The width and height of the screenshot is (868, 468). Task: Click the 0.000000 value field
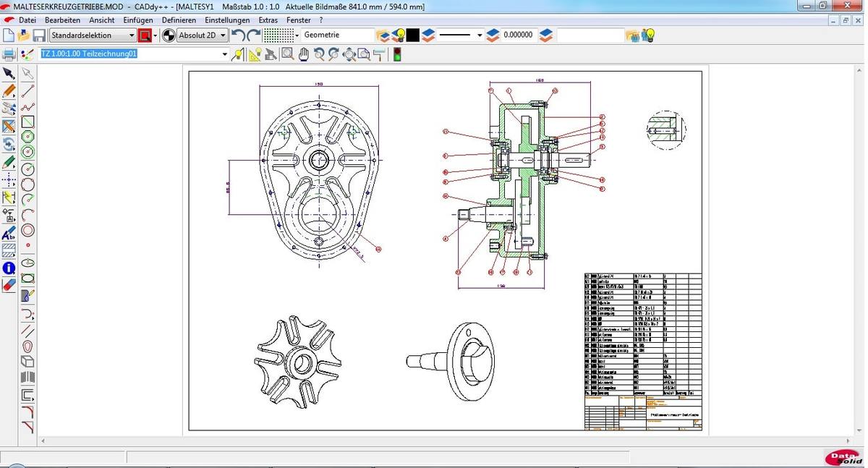tap(518, 35)
